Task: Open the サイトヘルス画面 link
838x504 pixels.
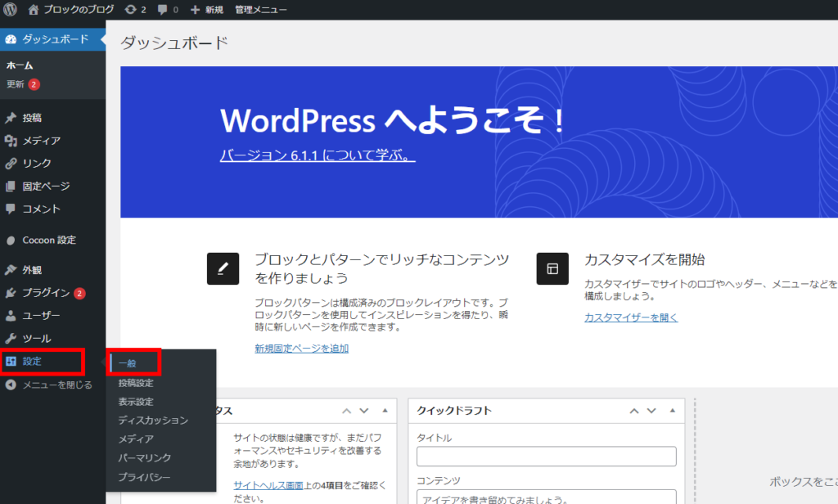Action: [268, 485]
